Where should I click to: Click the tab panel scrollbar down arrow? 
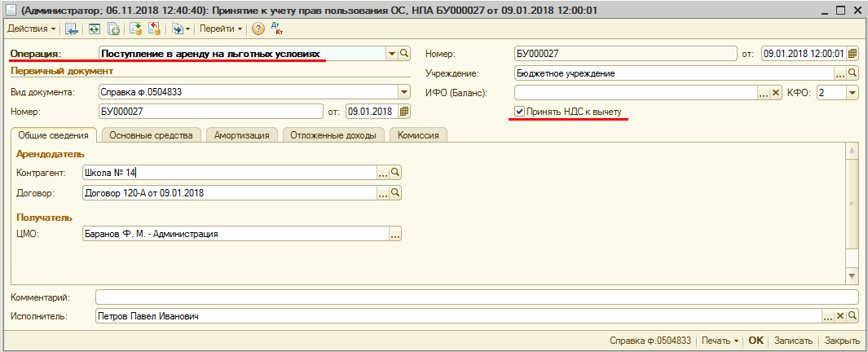[x=852, y=276]
